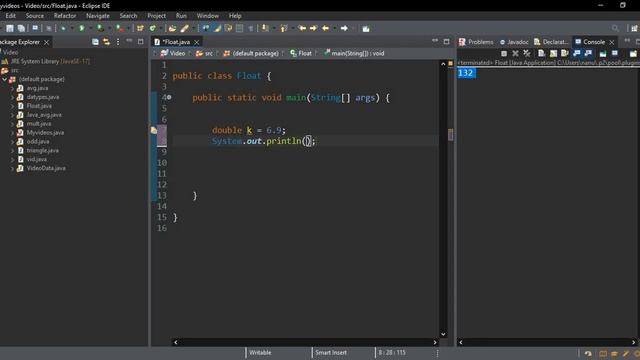Click console horizontal scrollbar left arrow
Image resolution: width=640 pixels, height=360 pixels.
[460, 342]
